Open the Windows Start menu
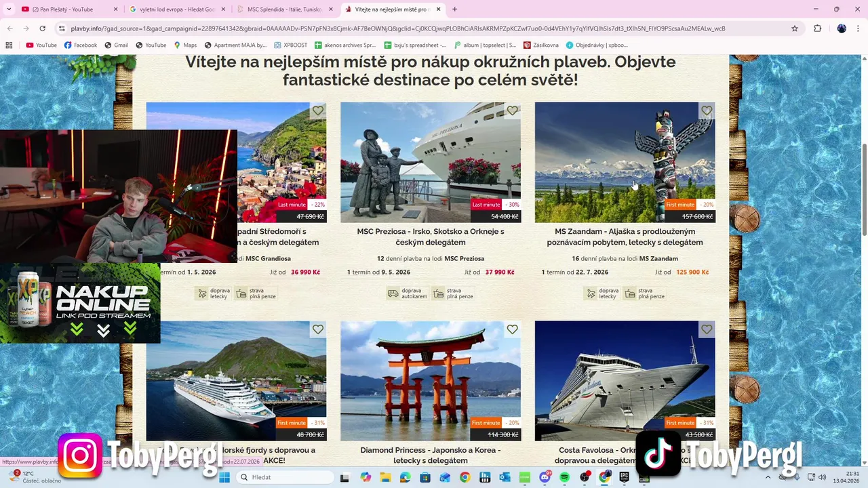 [224, 477]
